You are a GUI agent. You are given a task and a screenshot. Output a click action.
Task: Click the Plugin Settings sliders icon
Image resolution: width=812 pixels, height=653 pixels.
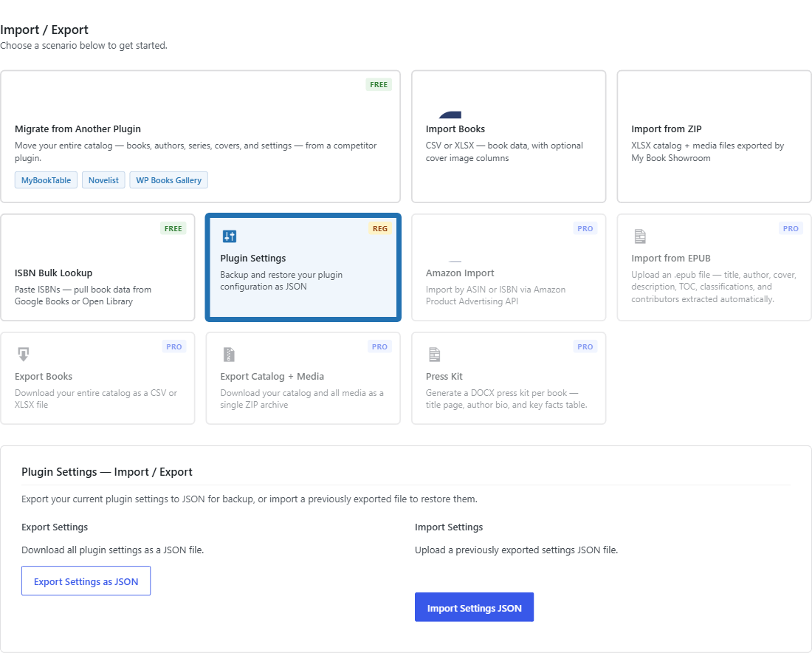[x=230, y=236]
